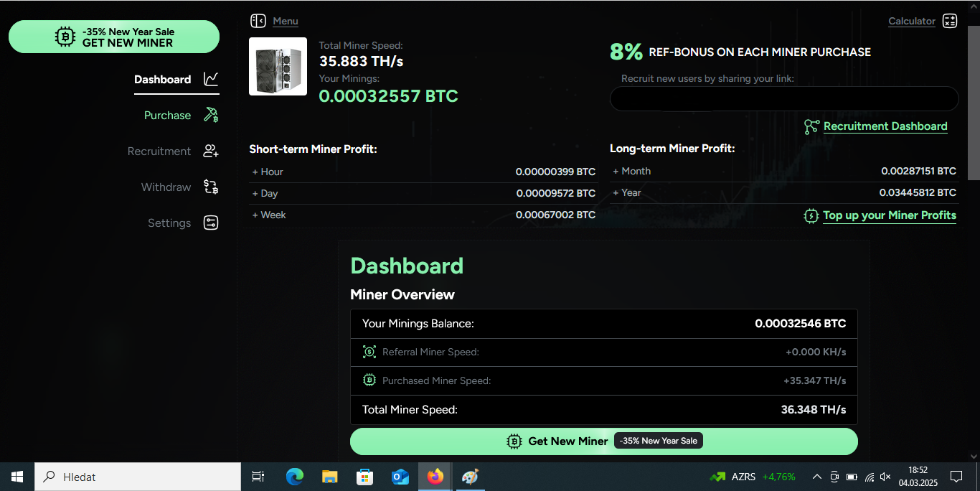Click the Withdraw transfer icon

[211, 187]
